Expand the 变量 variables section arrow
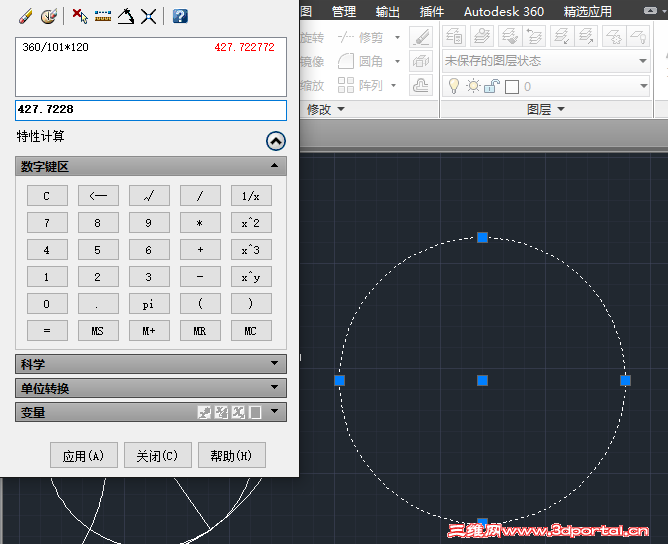668x544 pixels. (274, 411)
